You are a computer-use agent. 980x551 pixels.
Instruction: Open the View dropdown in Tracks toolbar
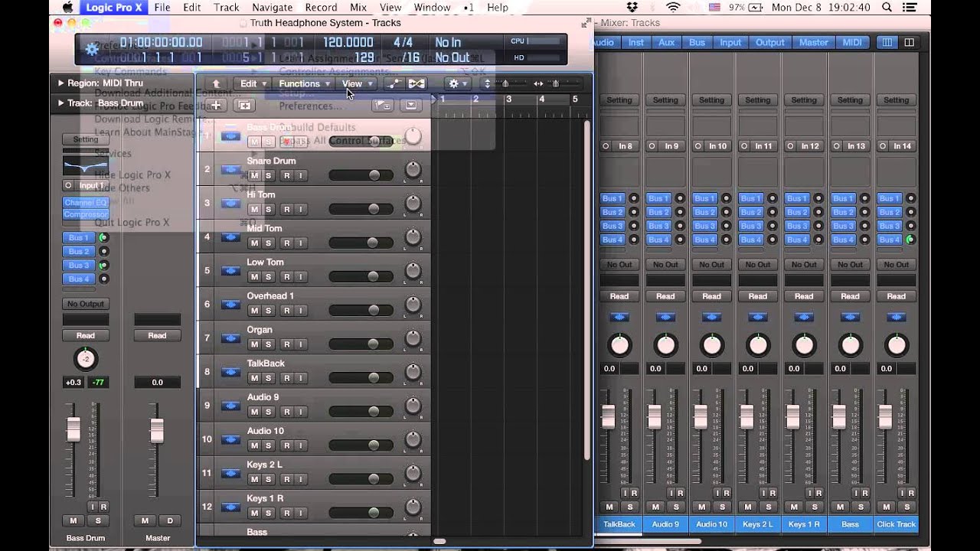(x=357, y=83)
